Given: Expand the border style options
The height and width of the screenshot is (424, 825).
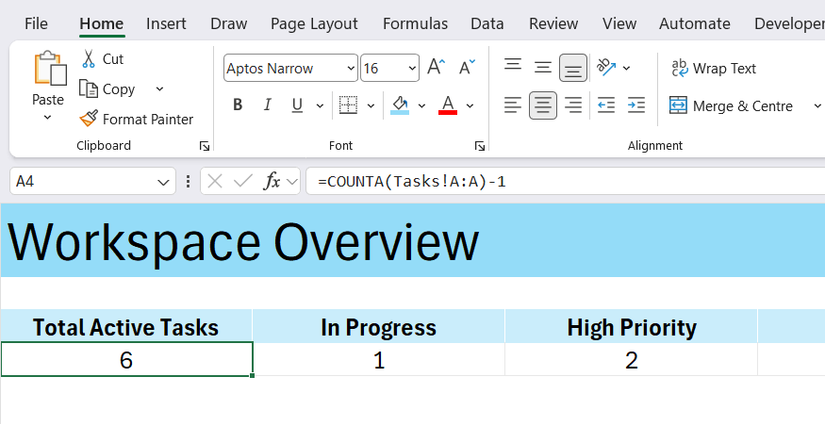Looking at the screenshot, I should (x=370, y=106).
